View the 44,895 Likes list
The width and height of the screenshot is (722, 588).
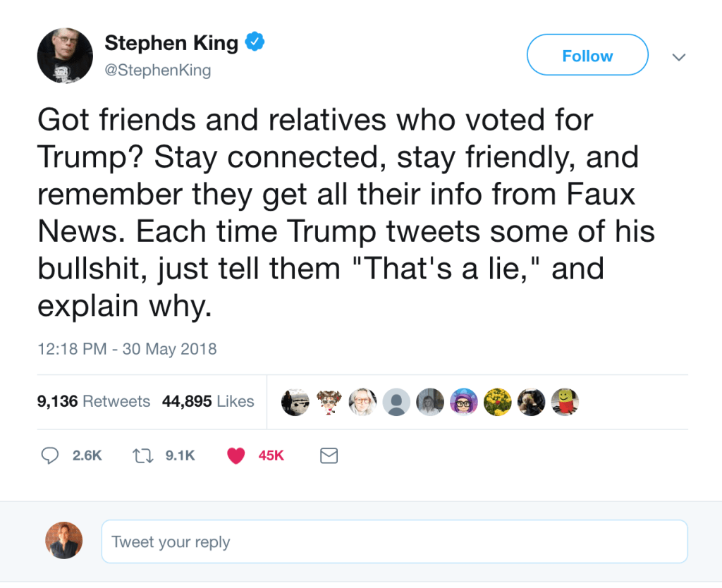(208, 401)
